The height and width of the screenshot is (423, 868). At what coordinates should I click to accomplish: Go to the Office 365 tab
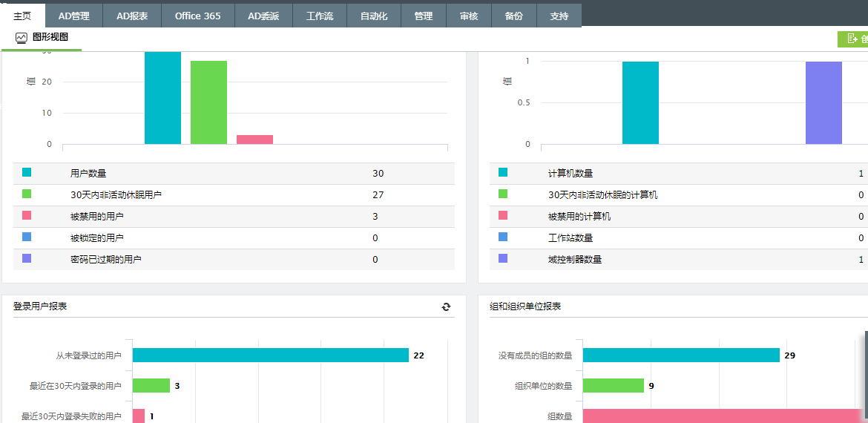197,16
